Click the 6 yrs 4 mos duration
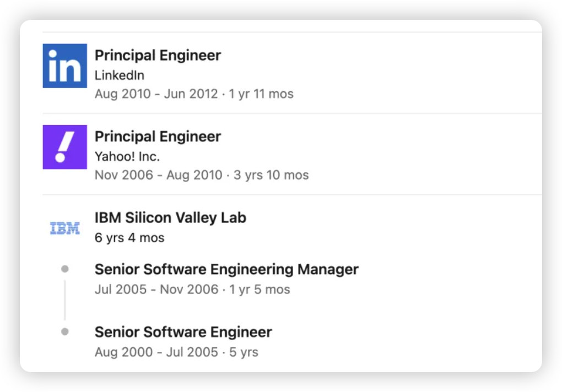 (x=129, y=238)
